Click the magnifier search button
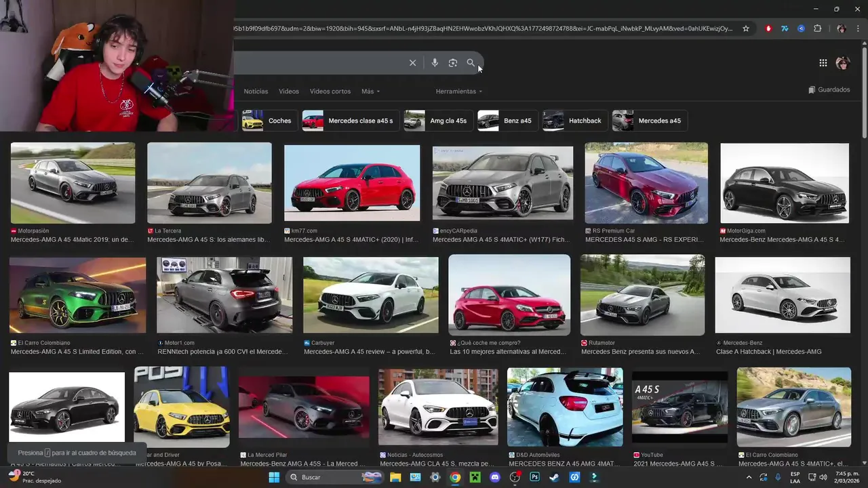The image size is (868, 488). click(471, 63)
